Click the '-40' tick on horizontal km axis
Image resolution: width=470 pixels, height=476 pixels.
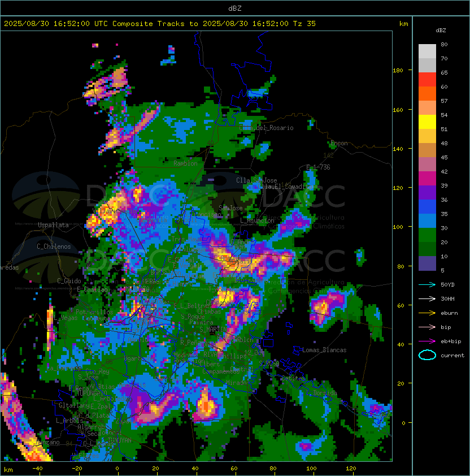point(37,469)
